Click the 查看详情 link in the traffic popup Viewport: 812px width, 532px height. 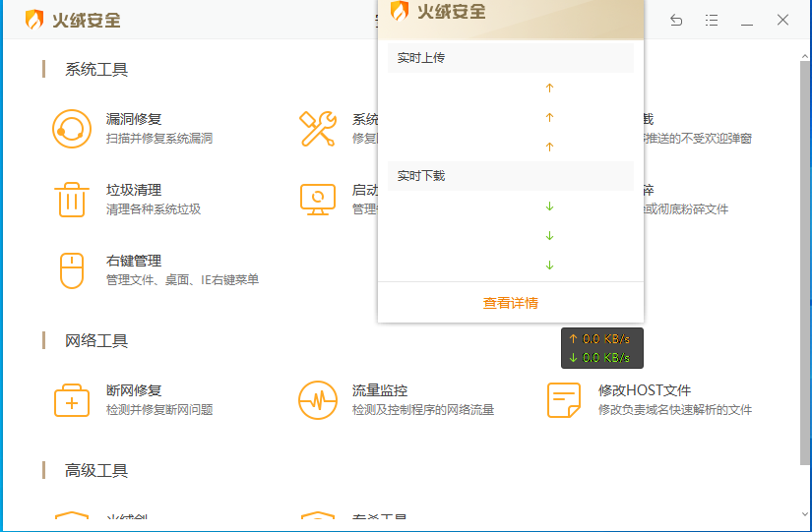(x=510, y=303)
